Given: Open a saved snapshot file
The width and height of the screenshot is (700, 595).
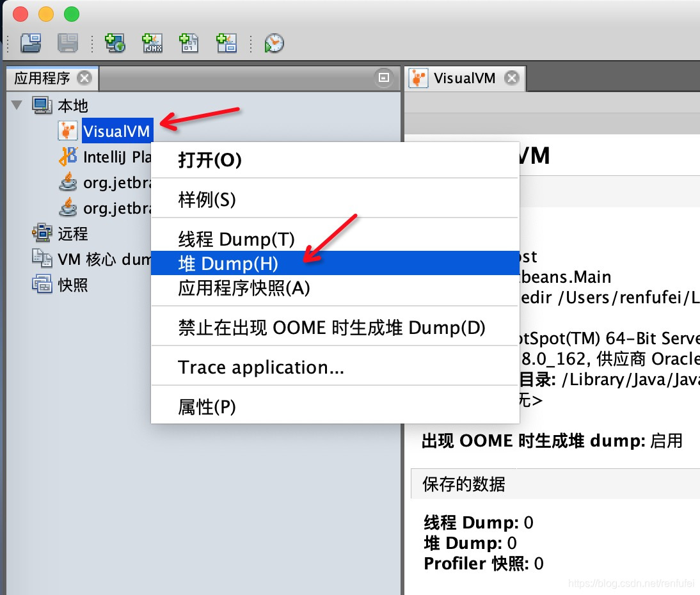Looking at the screenshot, I should pyautogui.click(x=29, y=43).
